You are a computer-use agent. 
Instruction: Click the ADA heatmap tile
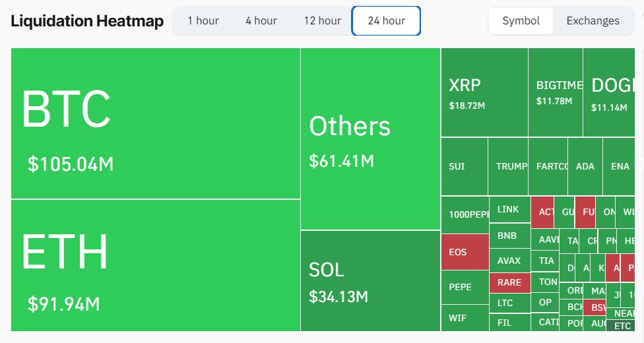[585, 166]
